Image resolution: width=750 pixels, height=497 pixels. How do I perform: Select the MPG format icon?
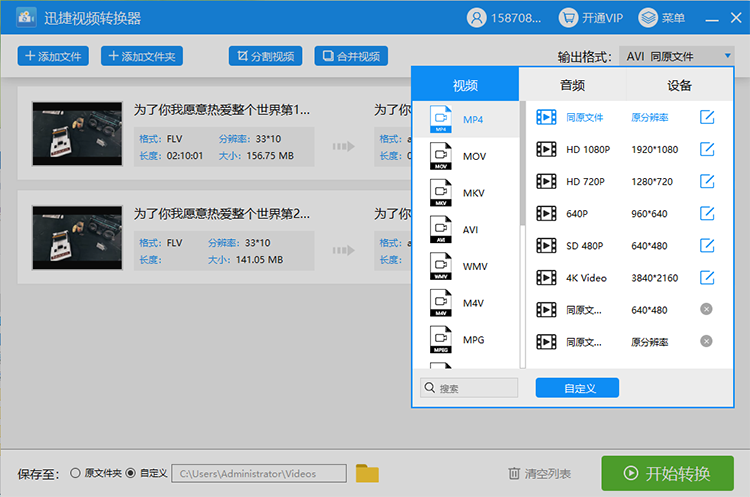[x=441, y=340]
